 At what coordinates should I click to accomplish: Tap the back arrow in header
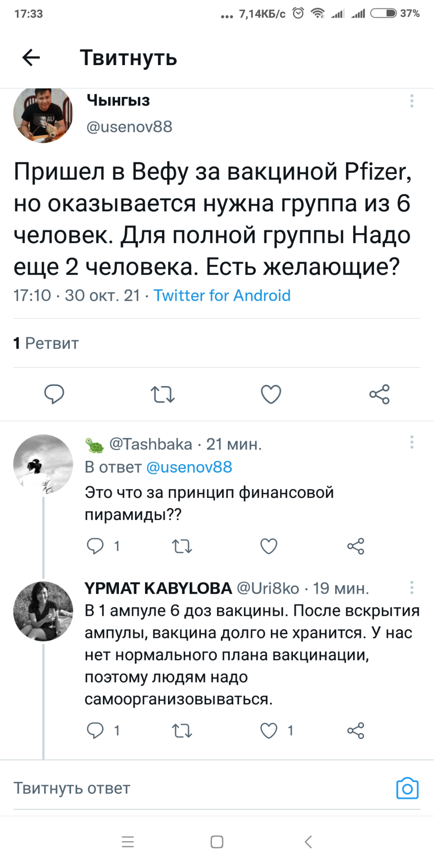31,57
